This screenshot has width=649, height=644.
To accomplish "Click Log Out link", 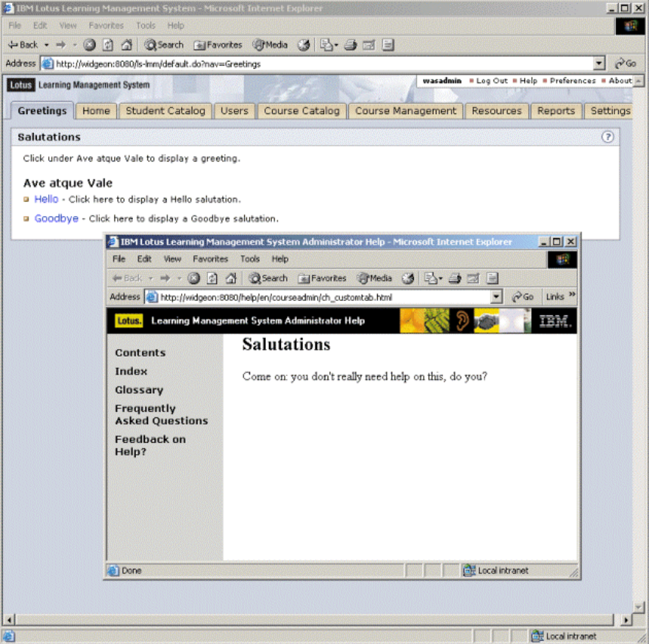I will pyautogui.click(x=492, y=81).
